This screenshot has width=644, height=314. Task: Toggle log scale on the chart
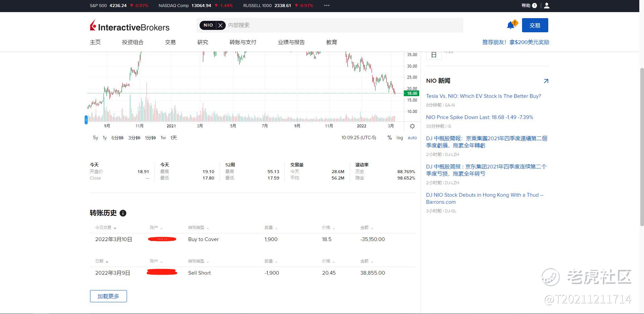click(x=399, y=138)
